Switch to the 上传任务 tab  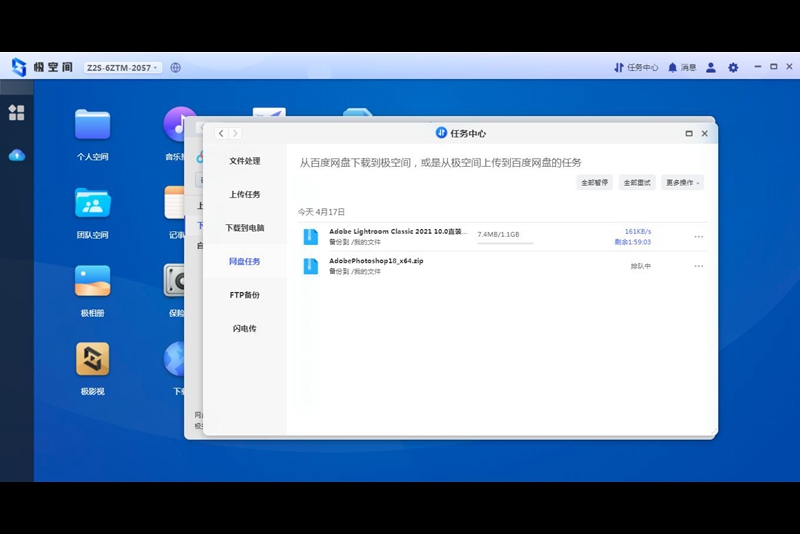coord(245,194)
